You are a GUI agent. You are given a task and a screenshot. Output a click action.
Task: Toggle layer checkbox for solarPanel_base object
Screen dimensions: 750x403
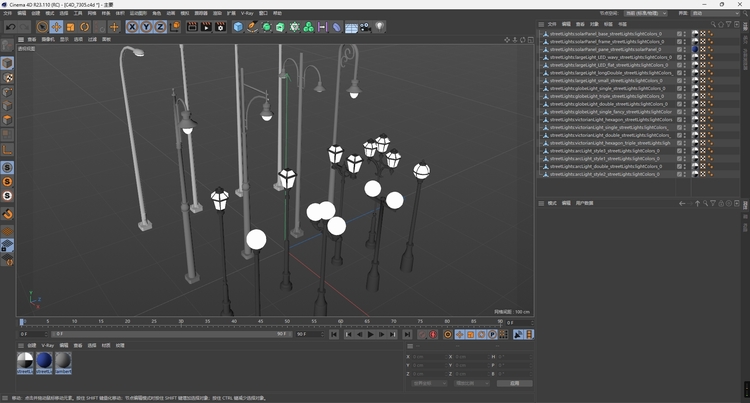(681, 33)
